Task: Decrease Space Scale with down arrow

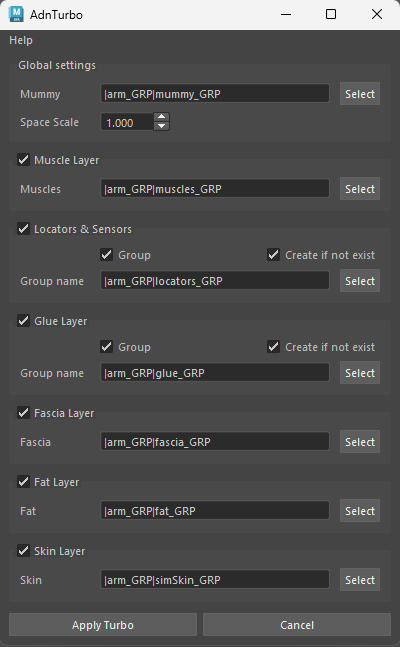Action: pos(162,126)
